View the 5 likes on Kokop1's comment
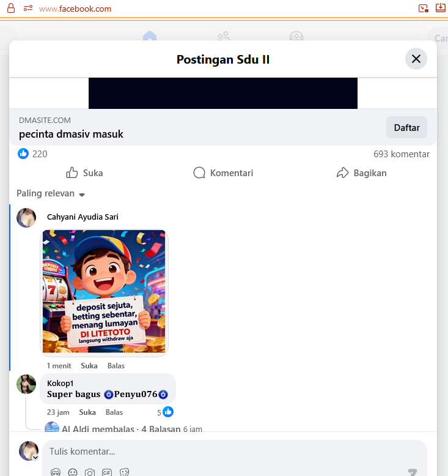This screenshot has height=476, width=448. click(x=165, y=412)
